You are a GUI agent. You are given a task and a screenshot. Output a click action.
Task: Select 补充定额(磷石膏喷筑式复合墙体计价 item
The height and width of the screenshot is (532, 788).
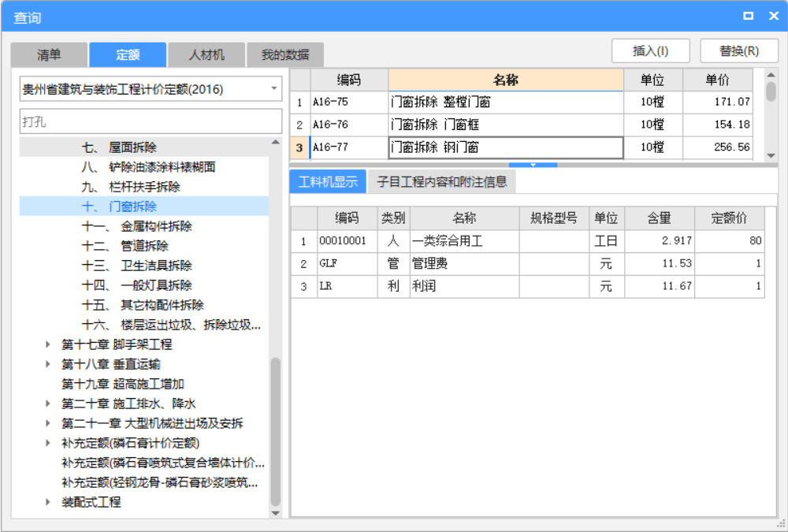point(163,463)
